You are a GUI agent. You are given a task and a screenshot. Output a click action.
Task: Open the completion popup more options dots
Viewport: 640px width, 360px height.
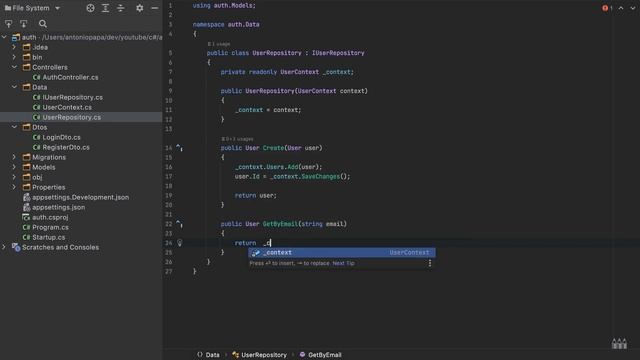coord(430,263)
